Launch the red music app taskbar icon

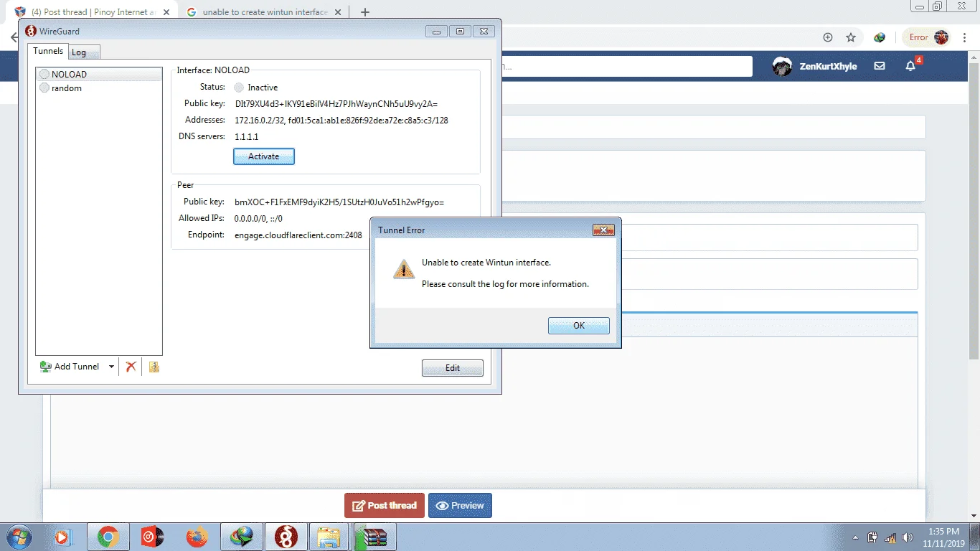(x=152, y=537)
